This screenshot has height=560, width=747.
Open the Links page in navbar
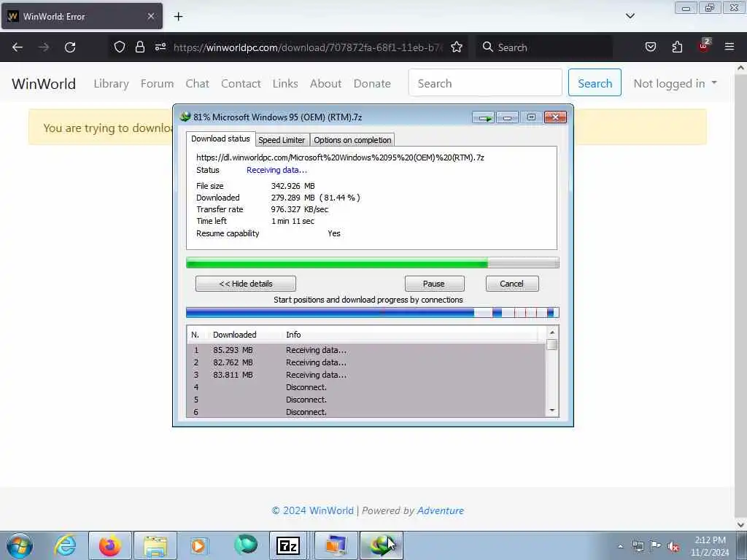[x=285, y=83]
